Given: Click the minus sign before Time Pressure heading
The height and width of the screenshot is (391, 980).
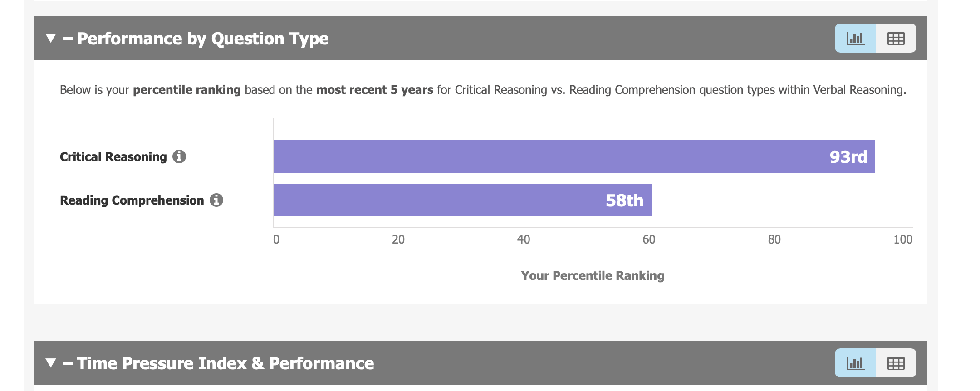Looking at the screenshot, I should (x=68, y=363).
